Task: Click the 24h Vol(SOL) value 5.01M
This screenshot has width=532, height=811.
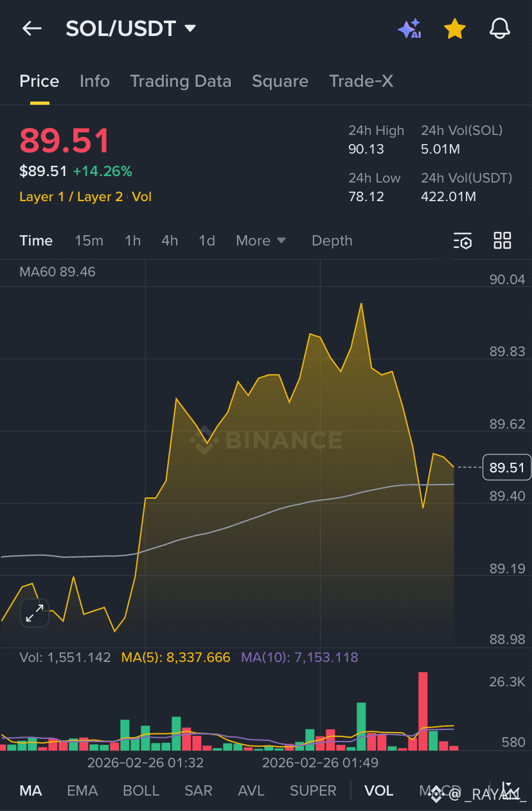Action: (x=441, y=149)
